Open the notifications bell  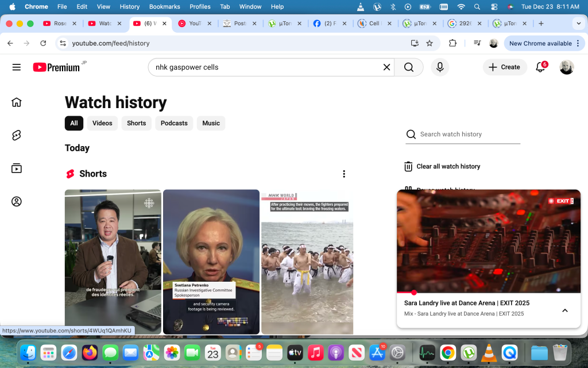point(540,67)
